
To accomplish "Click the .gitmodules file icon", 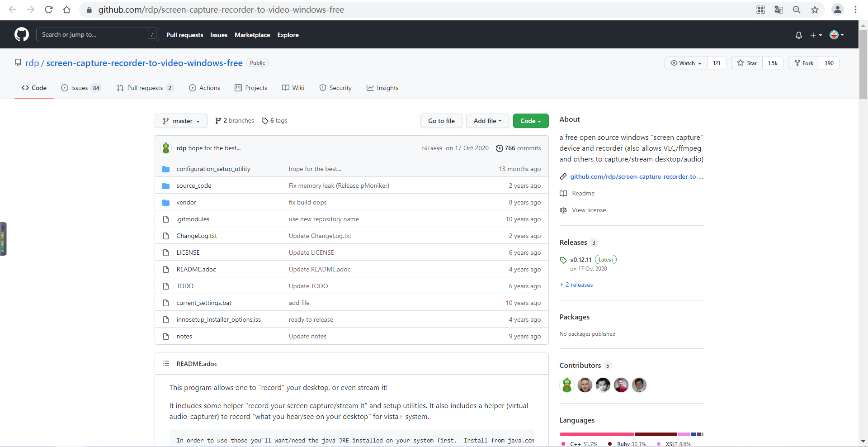I will [166, 219].
